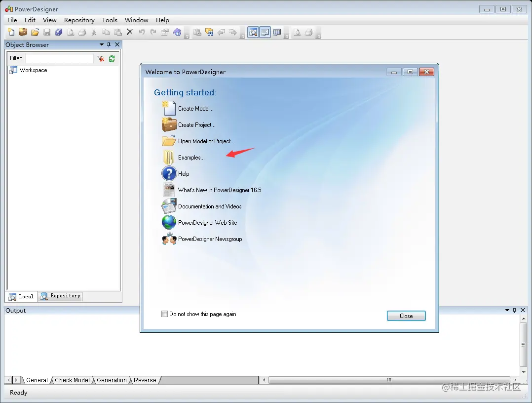532x403 pixels.
Task: Visit PowerDesigner Web Site link
Action: pyautogui.click(x=208, y=223)
